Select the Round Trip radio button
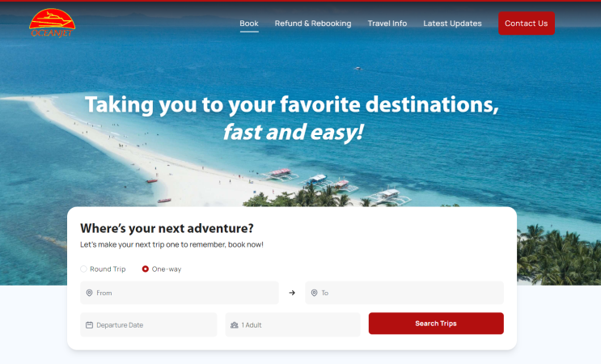Viewport: 601px width, 364px height. (x=83, y=269)
